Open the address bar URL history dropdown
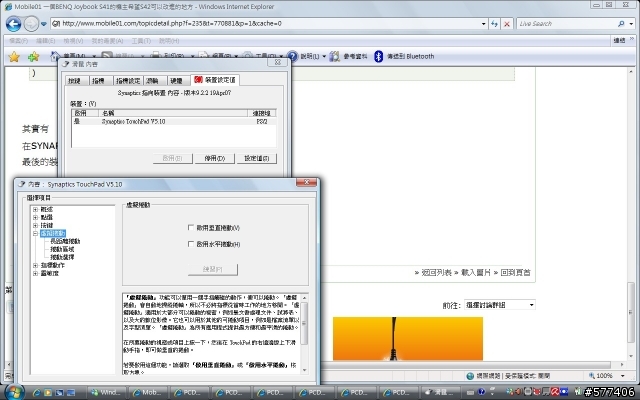Viewport: 640px width, 400px height. point(483,24)
